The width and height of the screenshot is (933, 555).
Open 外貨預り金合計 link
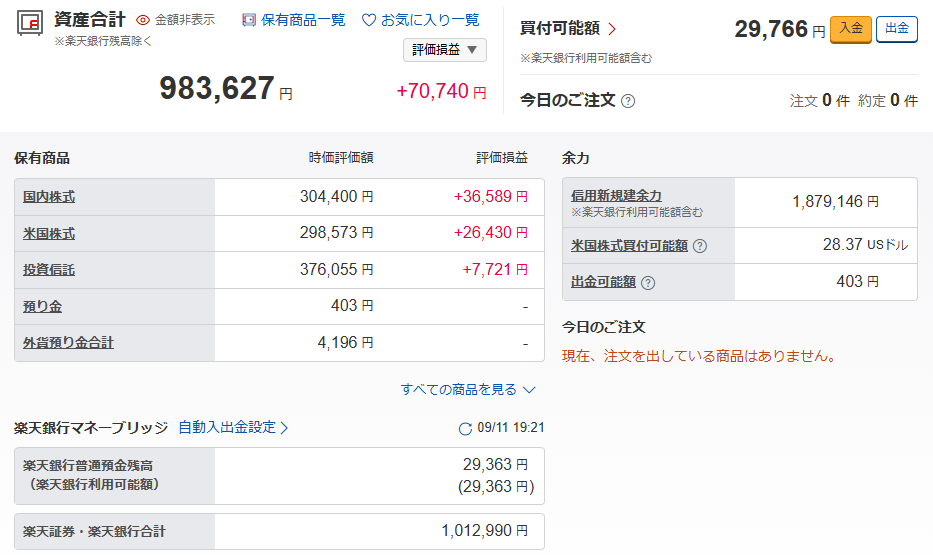(x=68, y=343)
